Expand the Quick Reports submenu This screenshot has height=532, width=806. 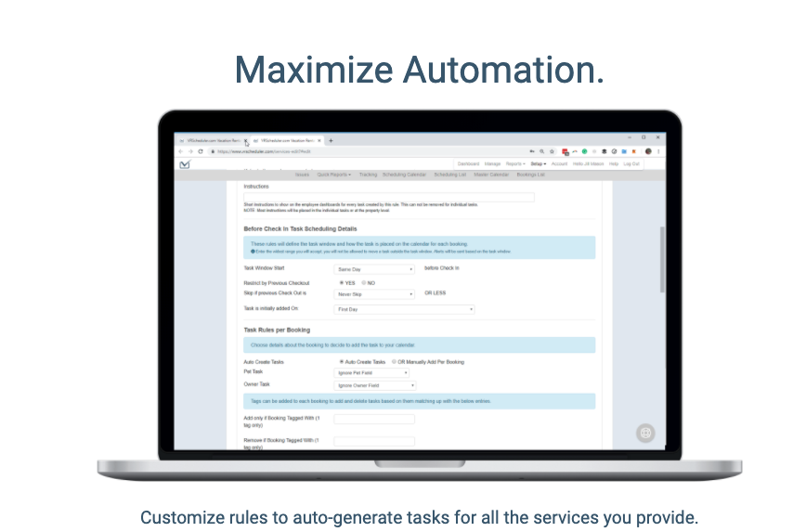tap(334, 175)
